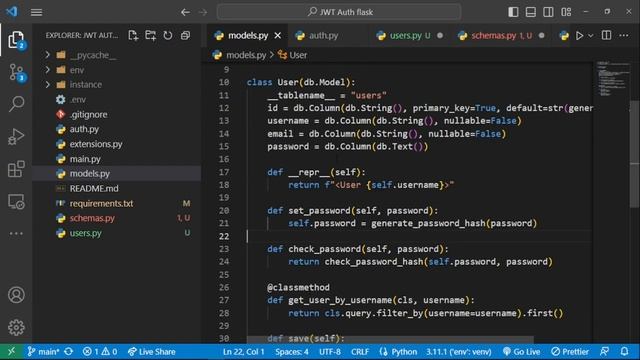Open the Explorer view in activity bar
Screen dimensions: 640x360
16,40
